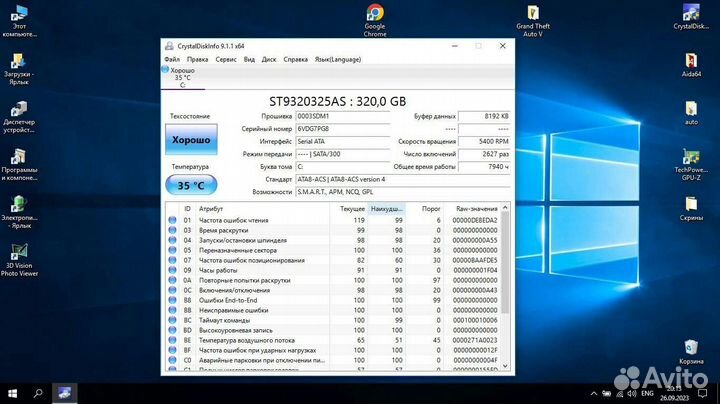Screen dimensions: 720x404
Task: Select row Переназначенные сектора
Action: point(333,250)
